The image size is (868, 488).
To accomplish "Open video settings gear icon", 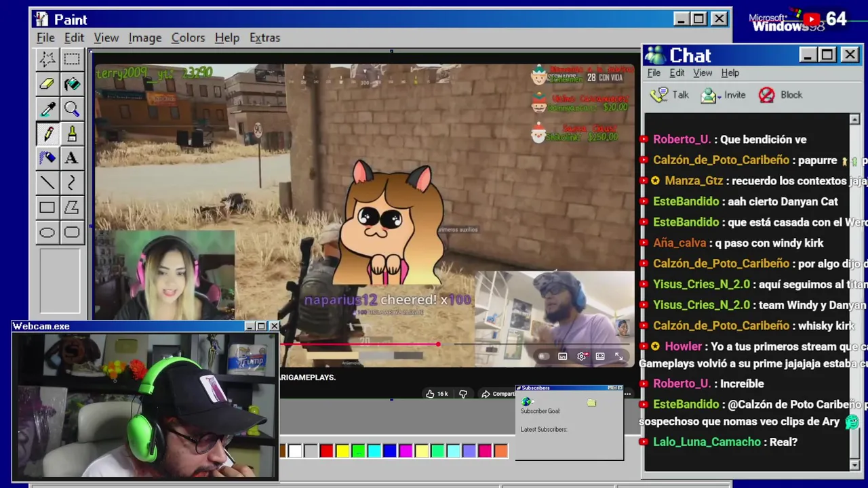I will tap(581, 357).
